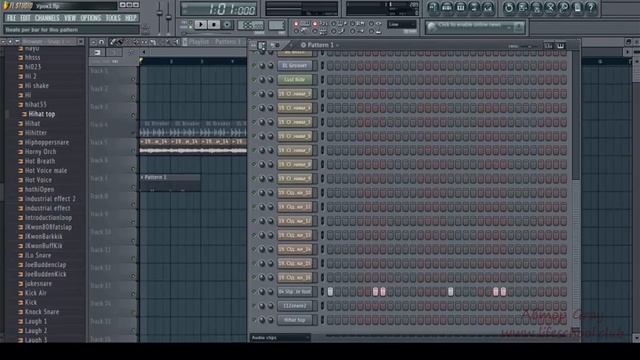Toggle first step of the BL Groover row
This screenshot has width=640, height=360.
pos(330,65)
